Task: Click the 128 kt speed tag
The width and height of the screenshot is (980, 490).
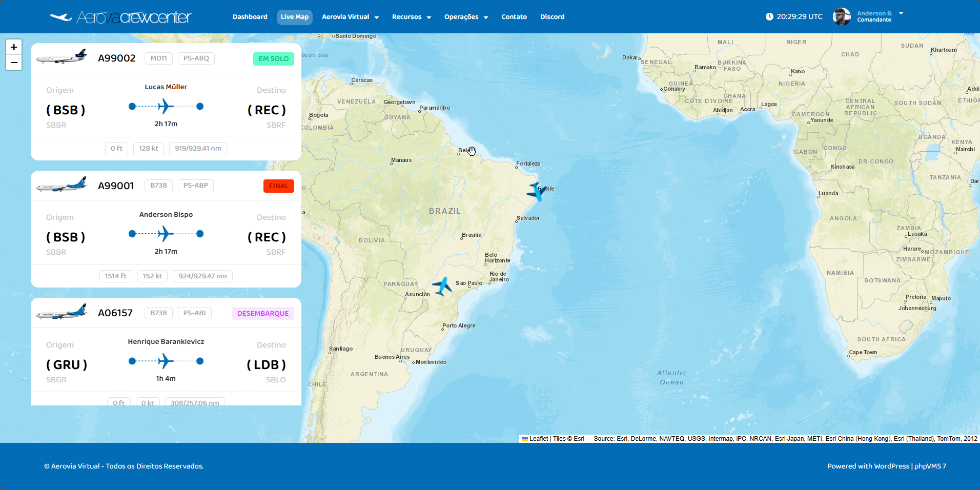Action: (x=149, y=149)
